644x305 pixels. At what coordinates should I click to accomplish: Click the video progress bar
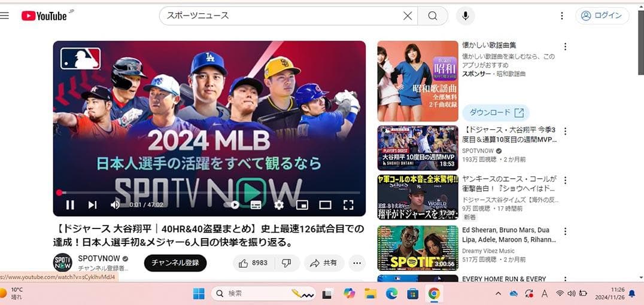pos(209,193)
